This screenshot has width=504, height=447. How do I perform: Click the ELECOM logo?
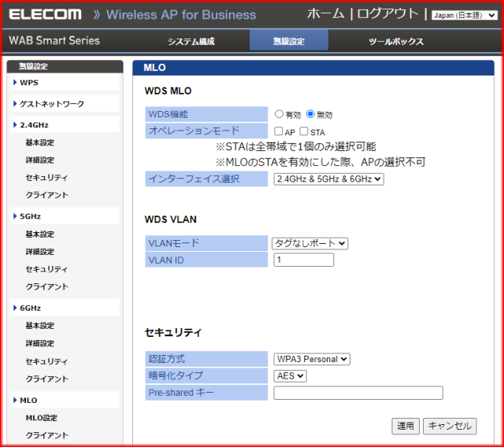(46, 14)
